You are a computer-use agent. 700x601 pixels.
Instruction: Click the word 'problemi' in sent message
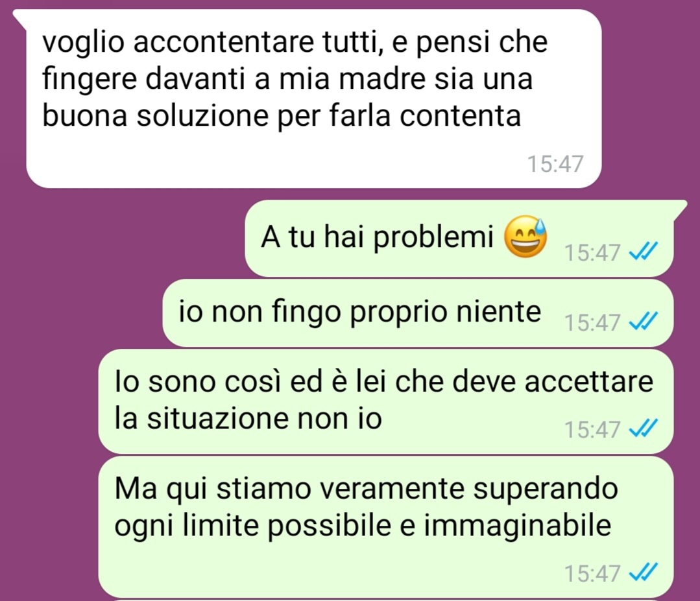[x=433, y=237]
